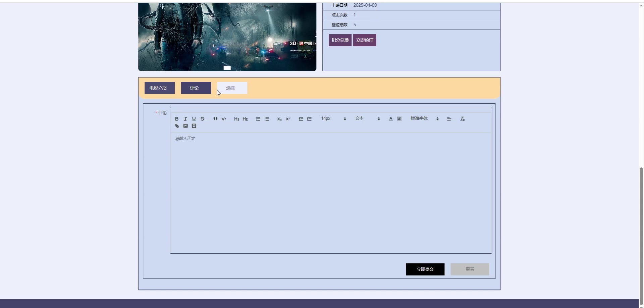
Task: Toggle italic formatting in the editor
Action: [185, 119]
